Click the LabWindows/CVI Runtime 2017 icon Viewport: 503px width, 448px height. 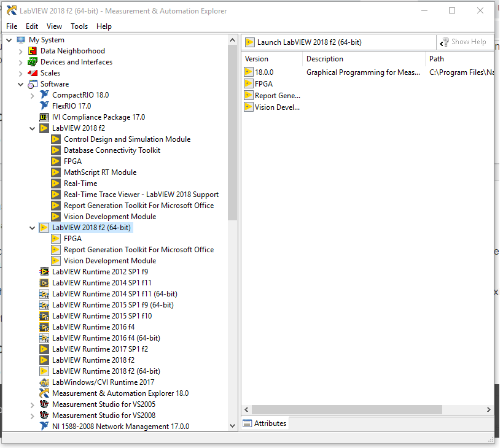(x=44, y=382)
